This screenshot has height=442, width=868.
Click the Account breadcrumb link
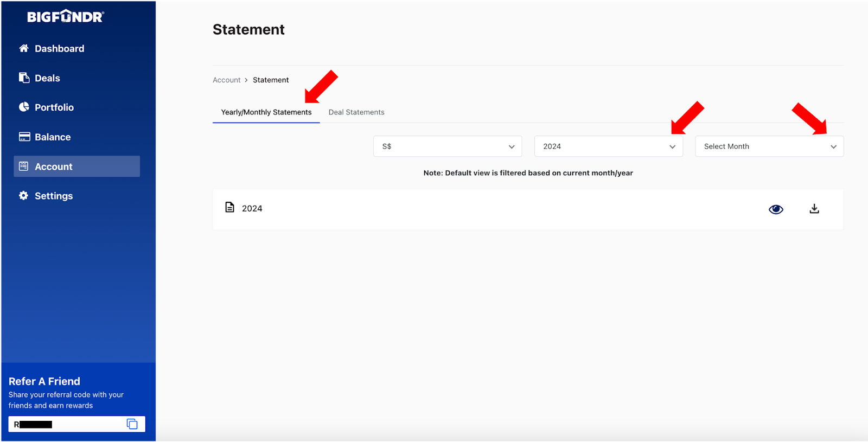click(227, 80)
